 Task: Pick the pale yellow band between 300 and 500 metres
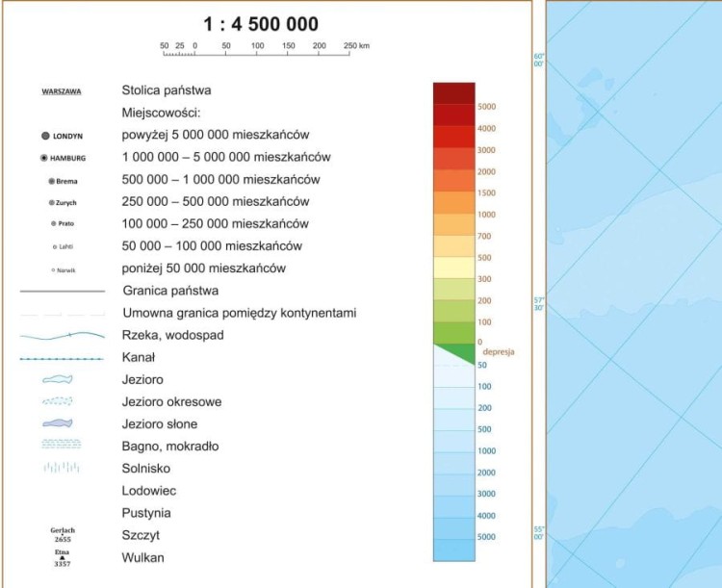(454, 268)
